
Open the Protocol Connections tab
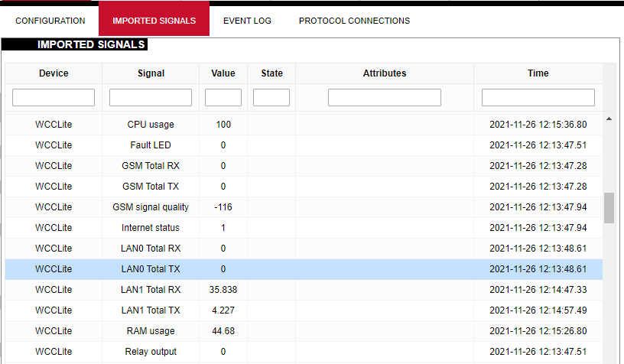tap(354, 21)
